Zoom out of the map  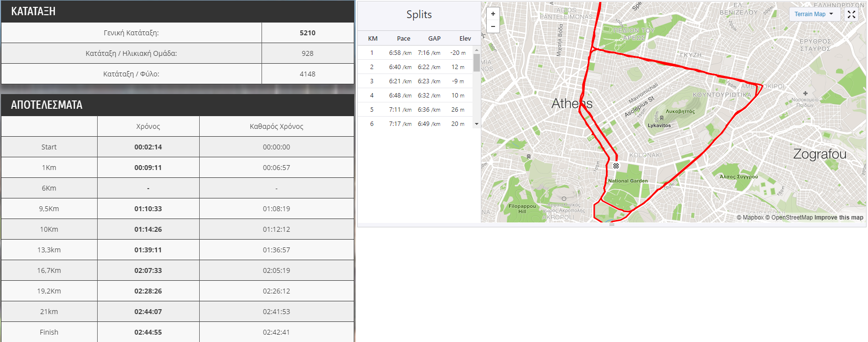[493, 26]
